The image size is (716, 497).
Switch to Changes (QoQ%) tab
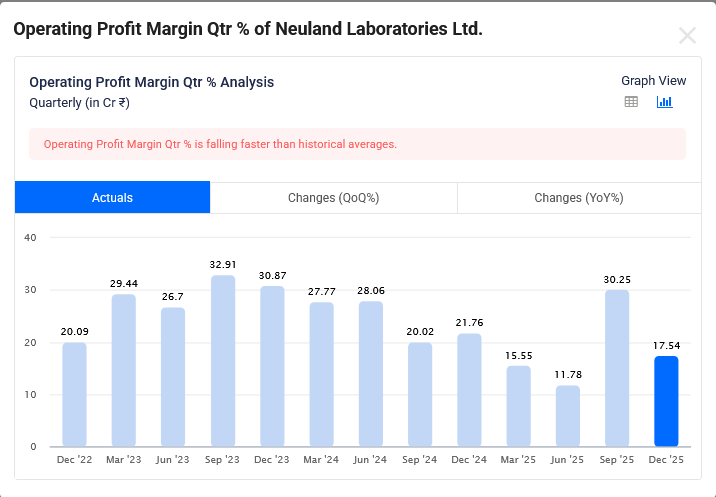click(x=333, y=198)
